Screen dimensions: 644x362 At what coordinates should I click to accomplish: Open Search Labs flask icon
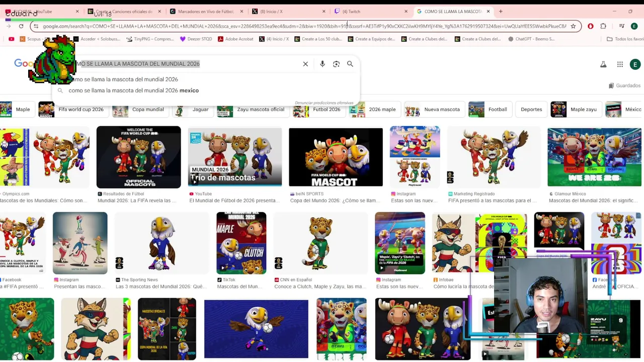point(603,64)
